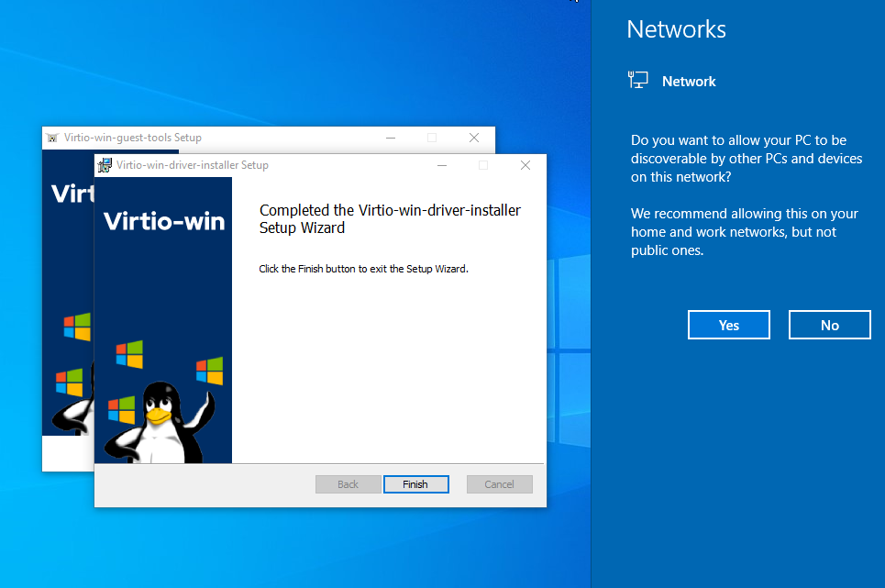Minimize the Virtio-win-guest-tools Setup window
Viewport: 885px width, 588px height.
tap(391, 138)
